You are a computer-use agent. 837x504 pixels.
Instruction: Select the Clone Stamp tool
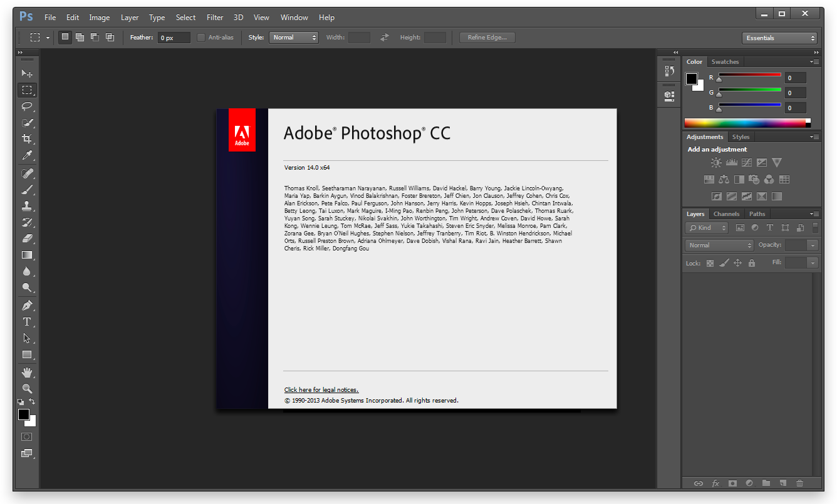[x=27, y=206]
